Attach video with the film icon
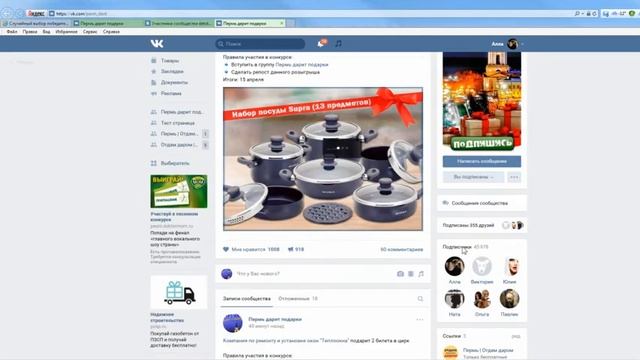Screen dimensions: 640x360 tap(411, 274)
